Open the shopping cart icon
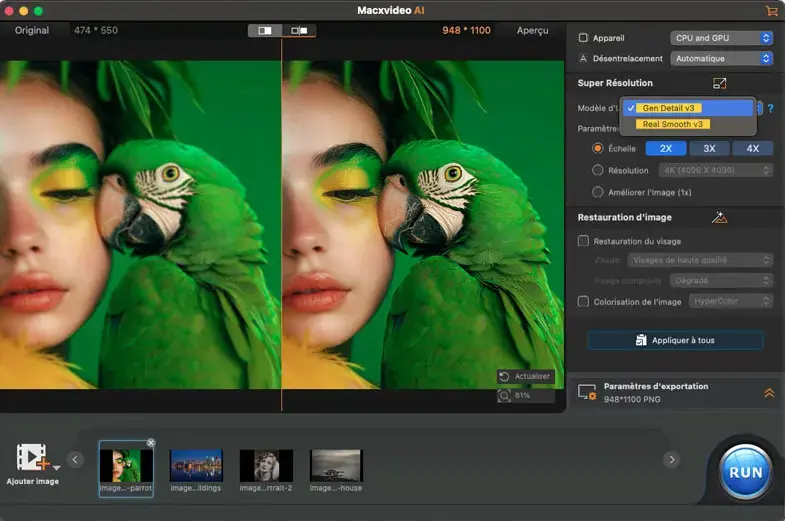 pos(770,11)
